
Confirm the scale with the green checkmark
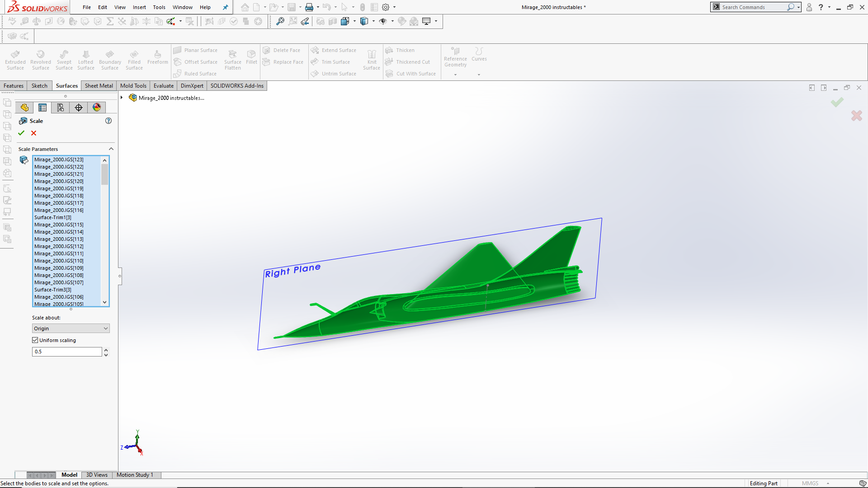[x=21, y=133]
